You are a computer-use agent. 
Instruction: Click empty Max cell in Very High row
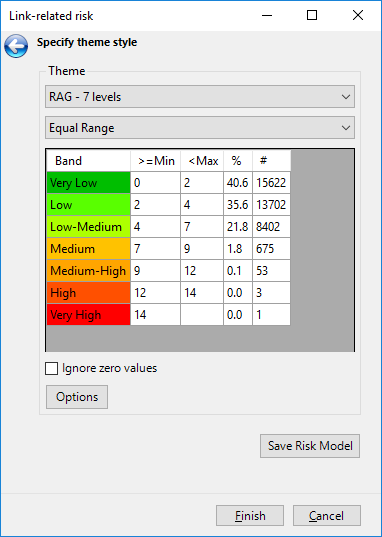coord(202,314)
